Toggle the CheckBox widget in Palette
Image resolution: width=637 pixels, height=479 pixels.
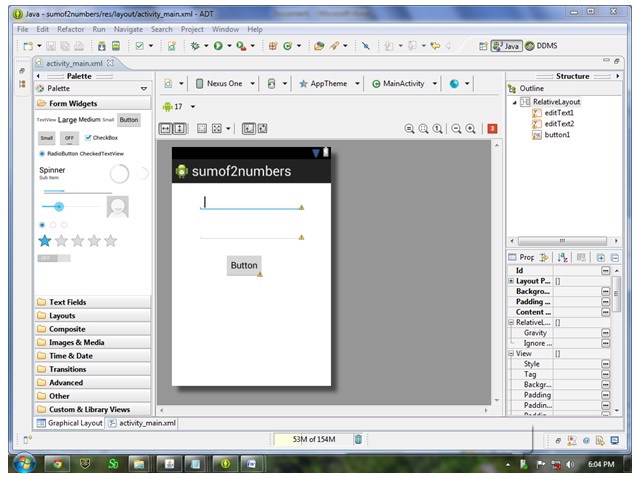101,138
